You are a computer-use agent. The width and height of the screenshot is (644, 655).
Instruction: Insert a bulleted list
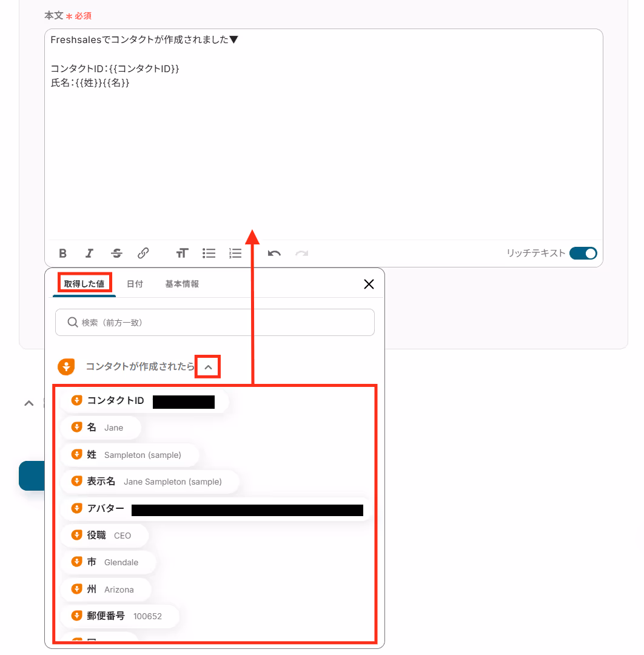click(209, 253)
